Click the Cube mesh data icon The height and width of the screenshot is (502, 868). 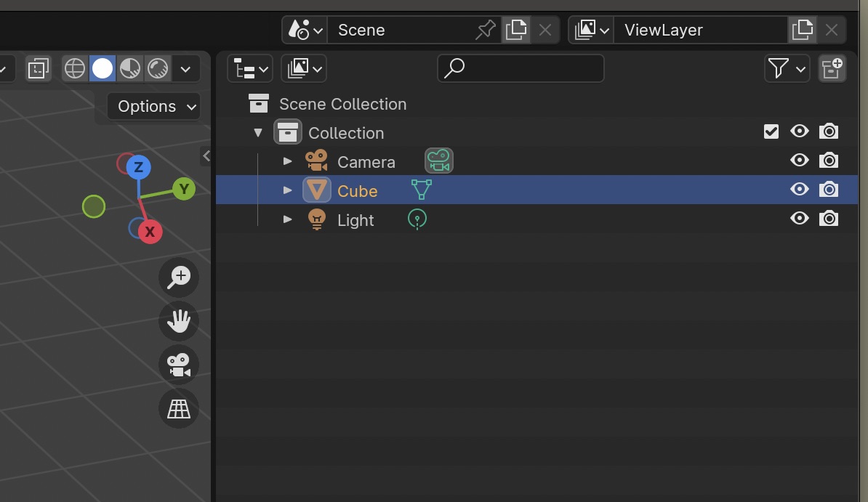(421, 190)
